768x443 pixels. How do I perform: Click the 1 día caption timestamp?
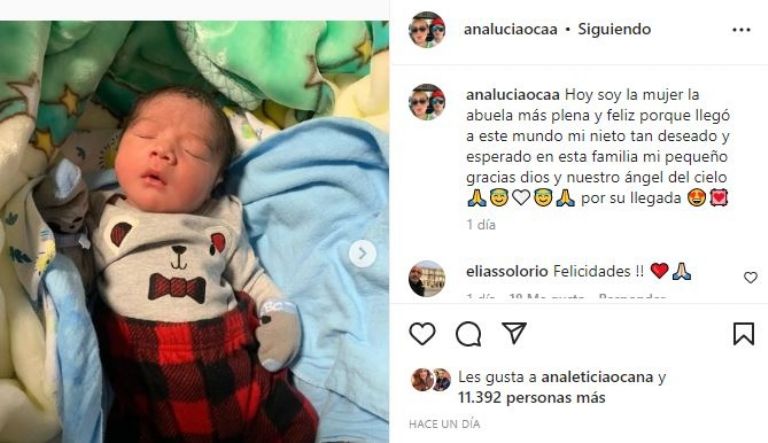pos(481,224)
